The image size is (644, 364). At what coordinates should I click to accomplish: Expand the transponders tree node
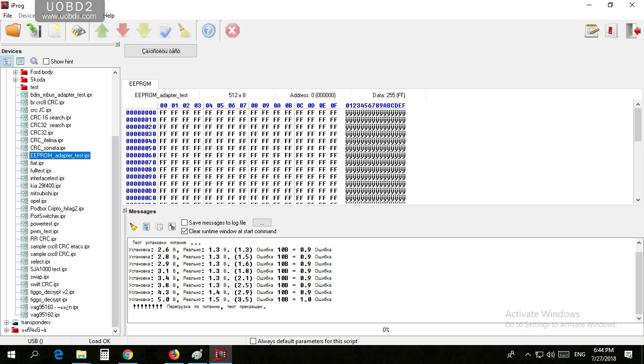point(6,322)
